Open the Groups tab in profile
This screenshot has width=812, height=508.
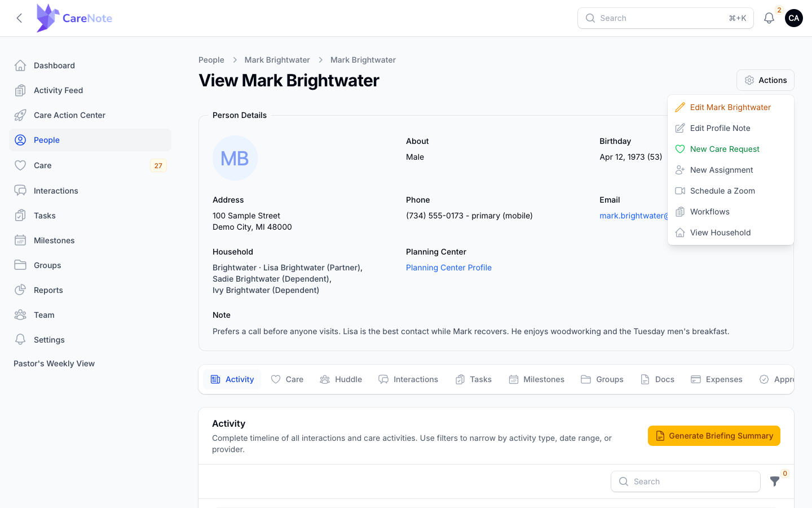tap(602, 379)
